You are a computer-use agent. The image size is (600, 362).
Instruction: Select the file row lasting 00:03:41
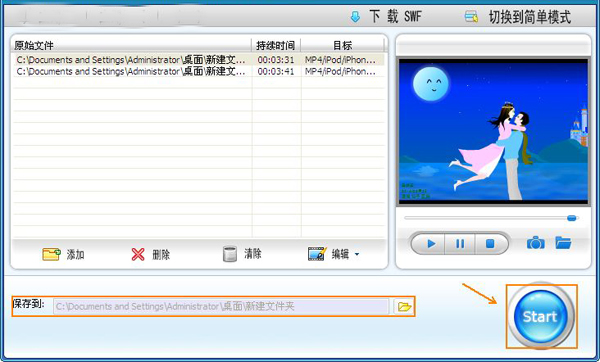(x=199, y=71)
